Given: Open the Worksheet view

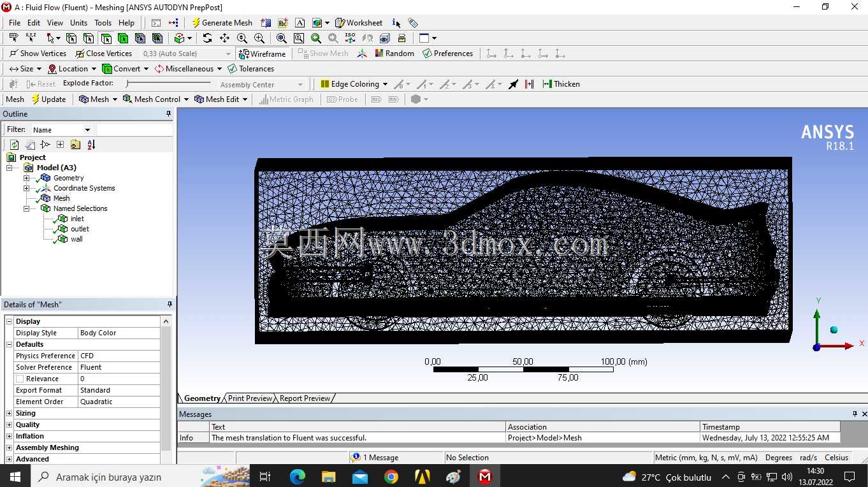Looking at the screenshot, I should pos(359,22).
